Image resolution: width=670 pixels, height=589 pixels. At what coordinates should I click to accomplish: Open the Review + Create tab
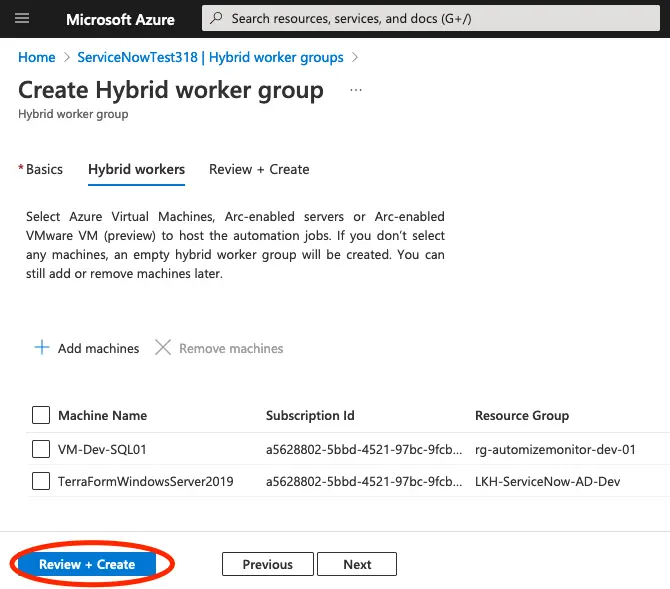click(x=259, y=169)
